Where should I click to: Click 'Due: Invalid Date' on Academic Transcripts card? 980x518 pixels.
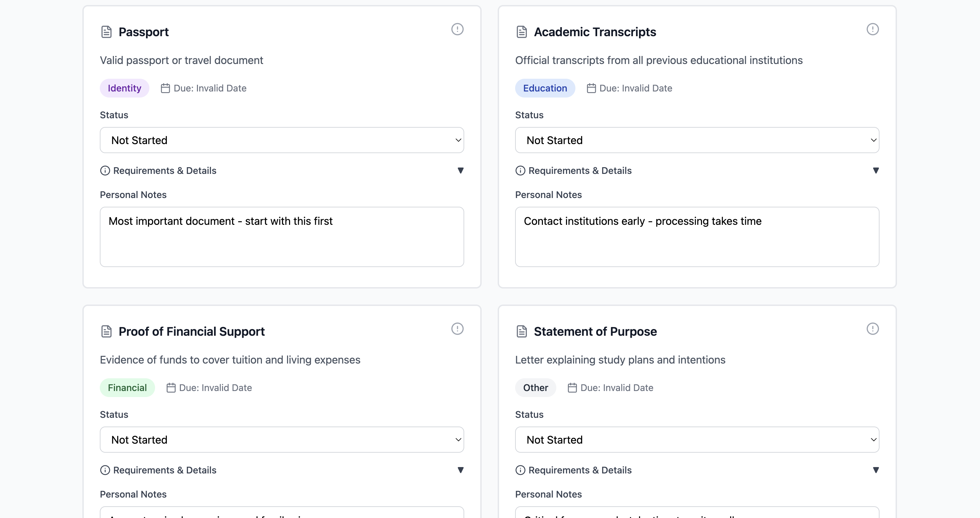pyautogui.click(x=636, y=88)
